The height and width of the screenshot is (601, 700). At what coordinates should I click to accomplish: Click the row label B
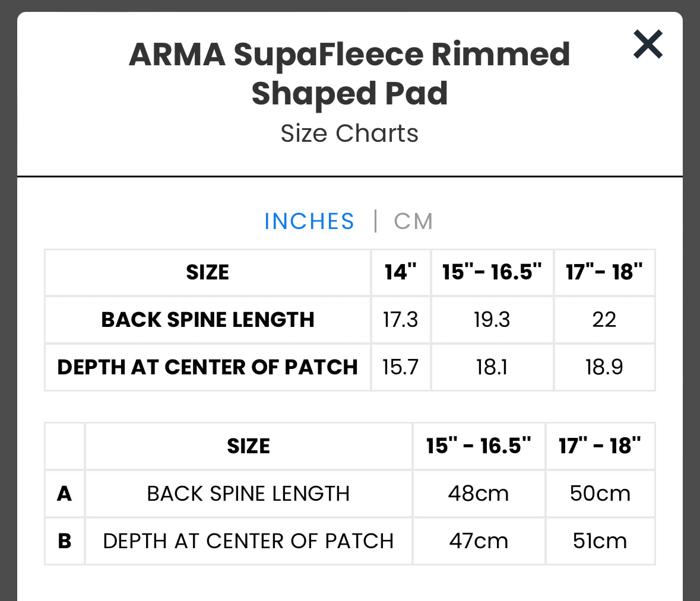coord(65,541)
